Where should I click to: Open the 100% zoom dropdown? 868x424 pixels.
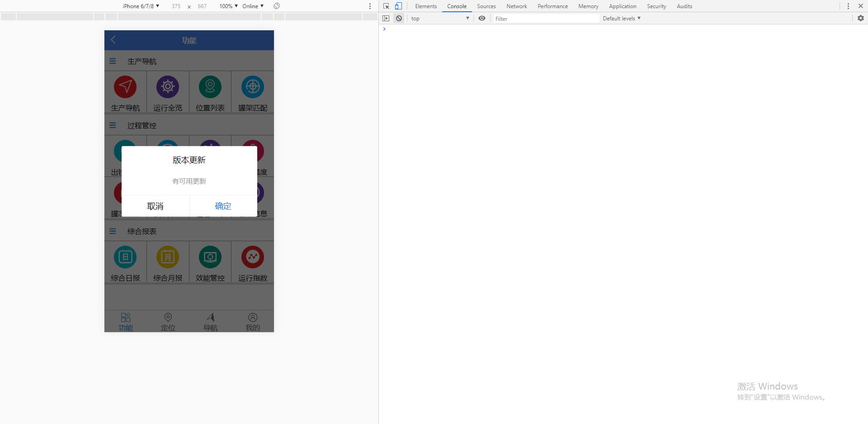[228, 6]
